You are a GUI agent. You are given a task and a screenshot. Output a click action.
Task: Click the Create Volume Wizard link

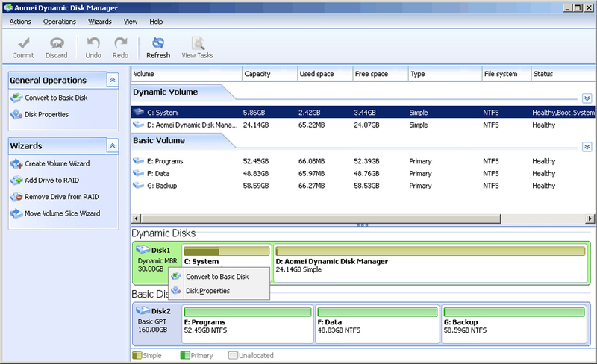pos(57,163)
